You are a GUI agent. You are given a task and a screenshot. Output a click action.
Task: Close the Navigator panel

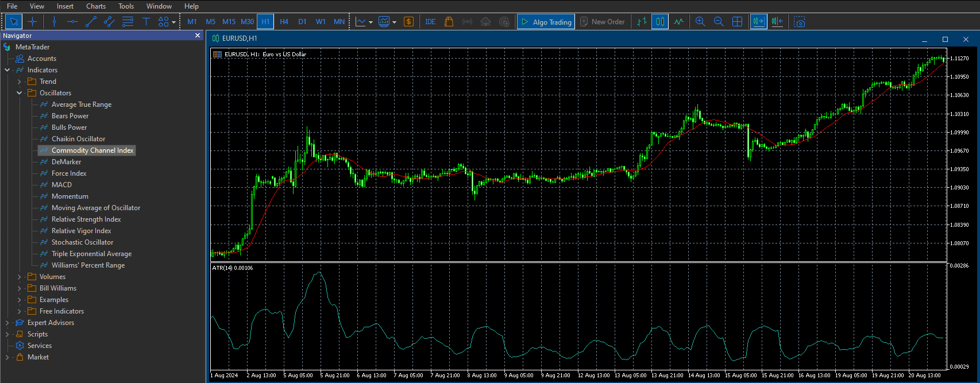(x=198, y=36)
